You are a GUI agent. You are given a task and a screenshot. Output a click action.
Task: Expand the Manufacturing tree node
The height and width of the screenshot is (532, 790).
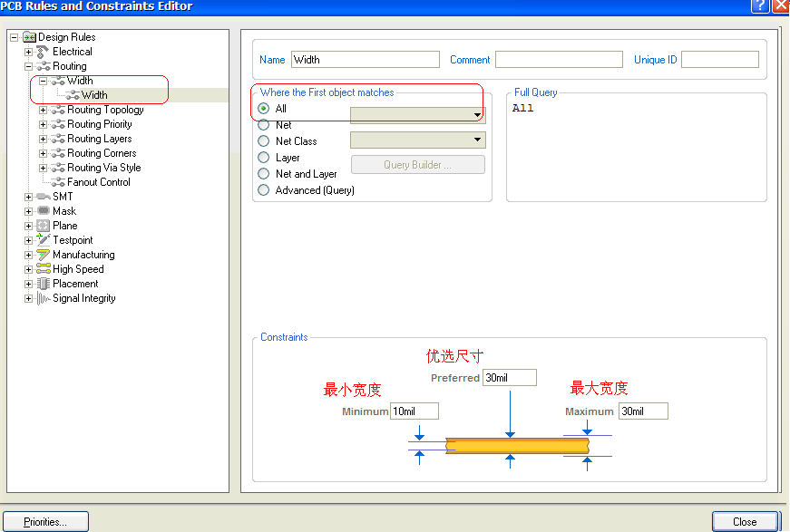tap(29, 256)
